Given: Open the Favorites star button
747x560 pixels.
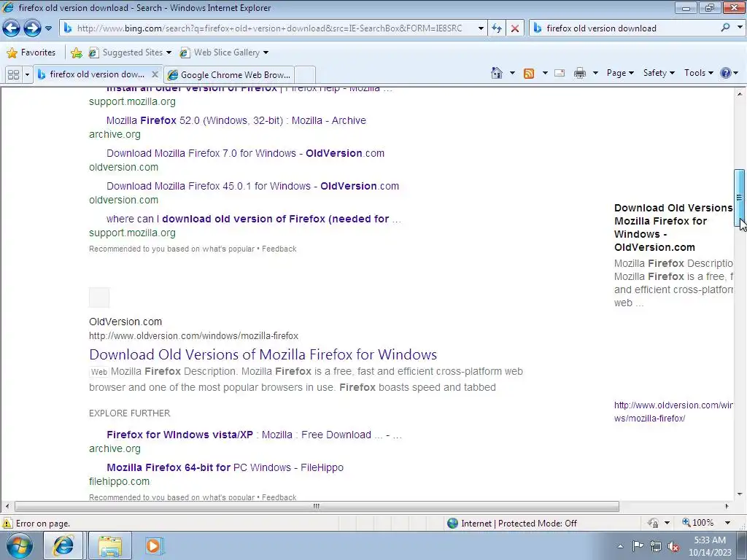Looking at the screenshot, I should [31, 52].
